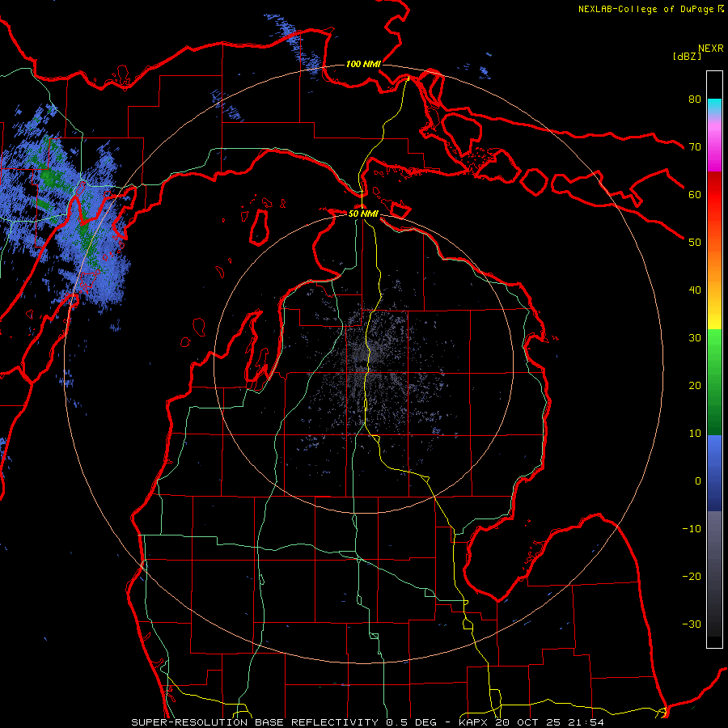
Task: Click the 70 value on dBZ scale
Action: click(x=695, y=146)
